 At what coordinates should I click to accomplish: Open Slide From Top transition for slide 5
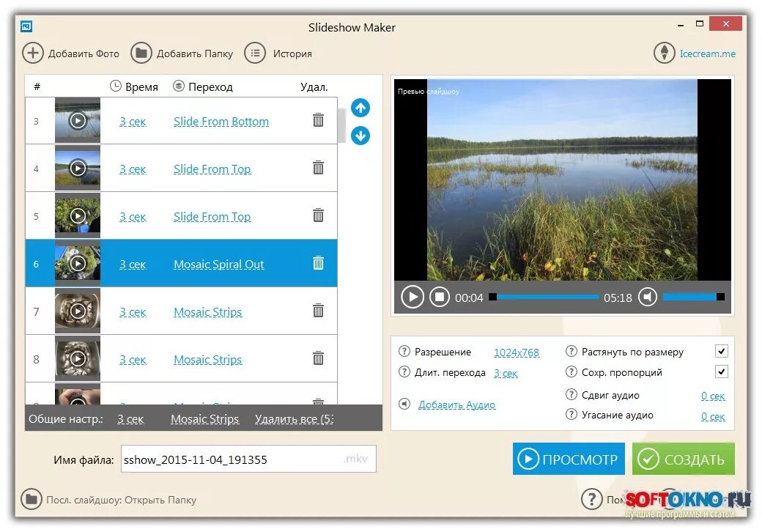212,217
